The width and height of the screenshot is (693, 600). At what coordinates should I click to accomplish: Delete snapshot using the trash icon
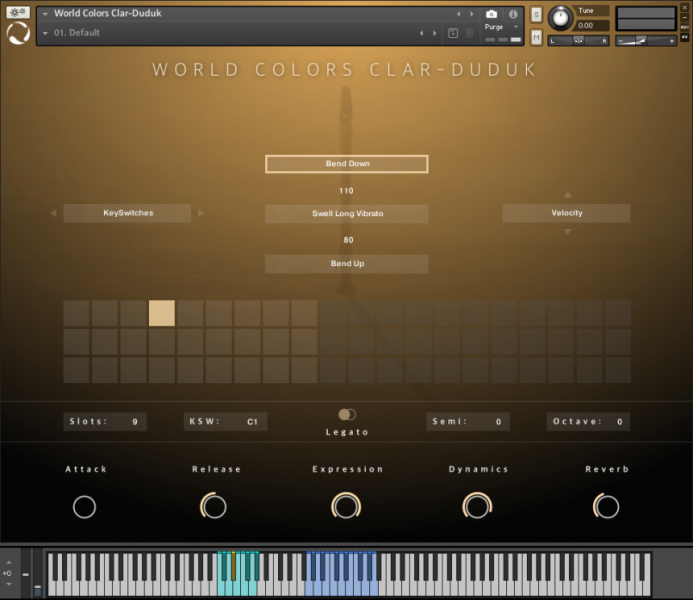tap(469, 33)
